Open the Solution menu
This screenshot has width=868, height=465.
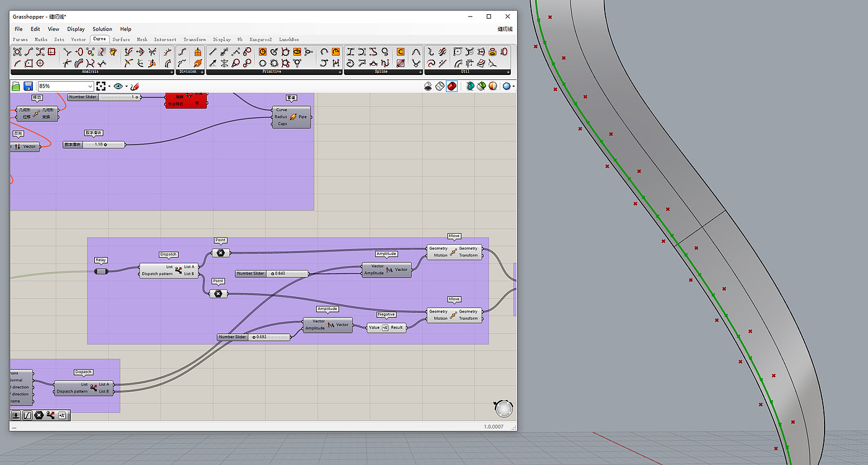click(x=102, y=29)
